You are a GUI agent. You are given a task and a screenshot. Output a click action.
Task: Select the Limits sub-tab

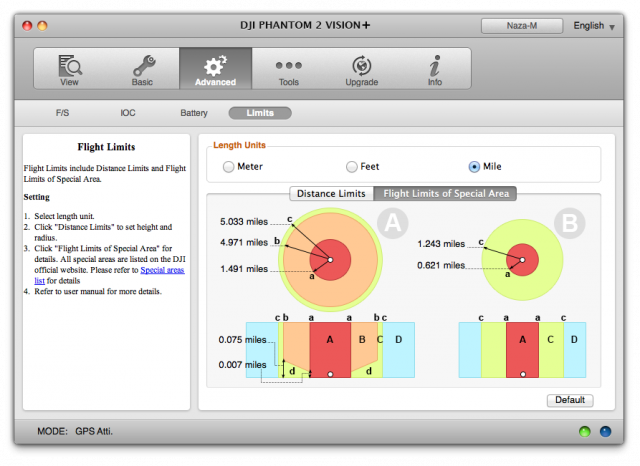pyautogui.click(x=260, y=113)
